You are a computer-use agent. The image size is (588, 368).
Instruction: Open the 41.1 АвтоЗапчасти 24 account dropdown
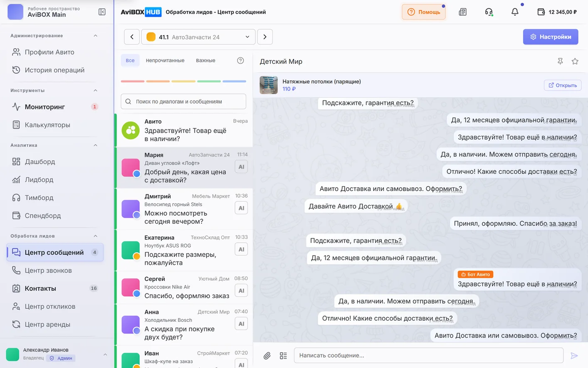(198, 37)
